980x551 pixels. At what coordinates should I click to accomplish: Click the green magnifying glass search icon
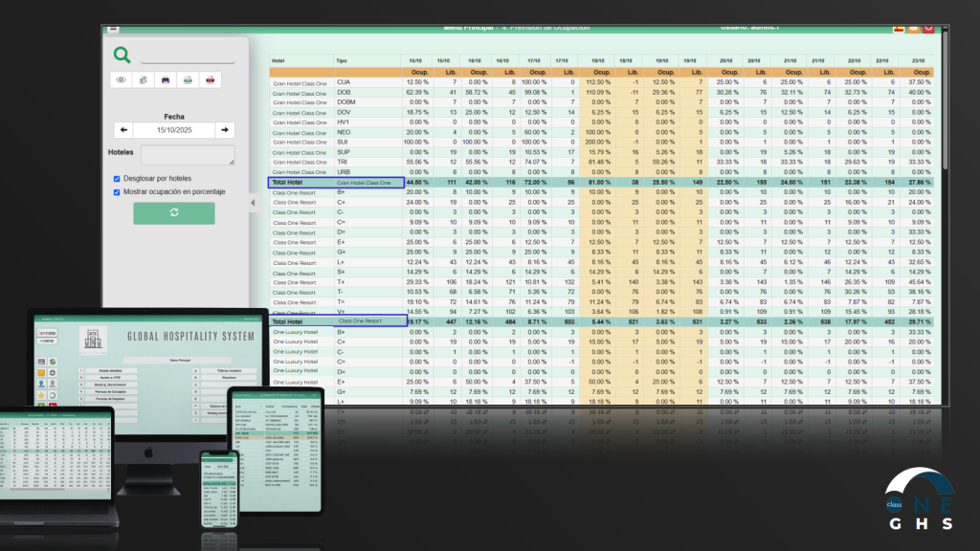pyautogui.click(x=122, y=55)
